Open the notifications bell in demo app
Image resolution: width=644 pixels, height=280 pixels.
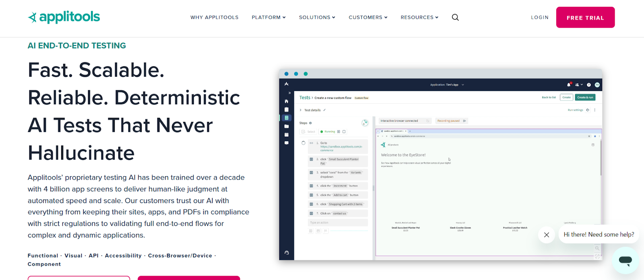tap(569, 84)
